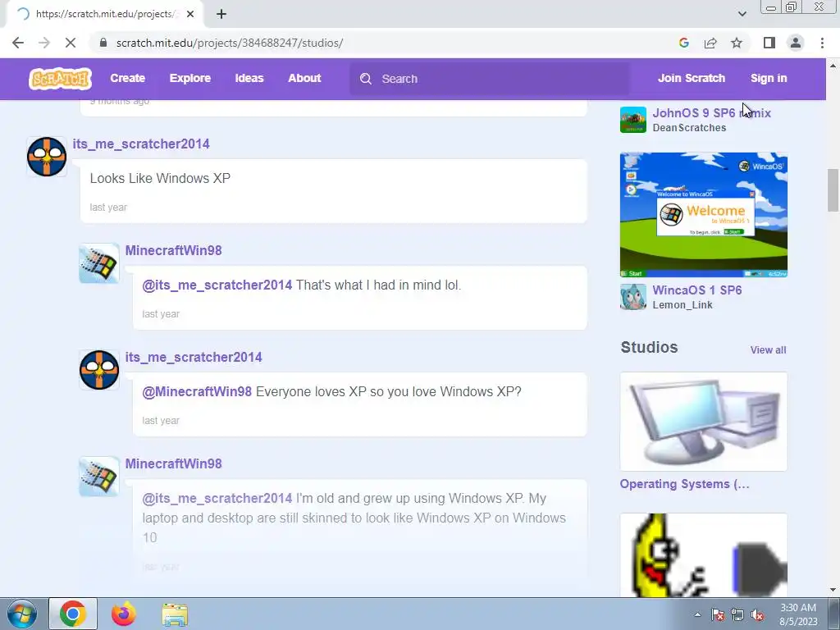Toggle the browser side panel icon
Viewport: 840px width, 630px height.
[x=769, y=43]
